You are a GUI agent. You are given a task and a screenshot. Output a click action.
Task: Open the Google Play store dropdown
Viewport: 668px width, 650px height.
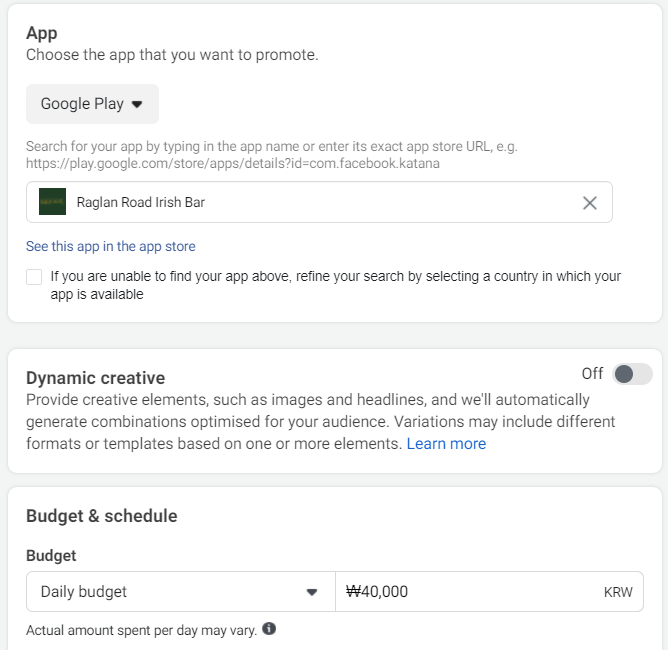coord(92,104)
